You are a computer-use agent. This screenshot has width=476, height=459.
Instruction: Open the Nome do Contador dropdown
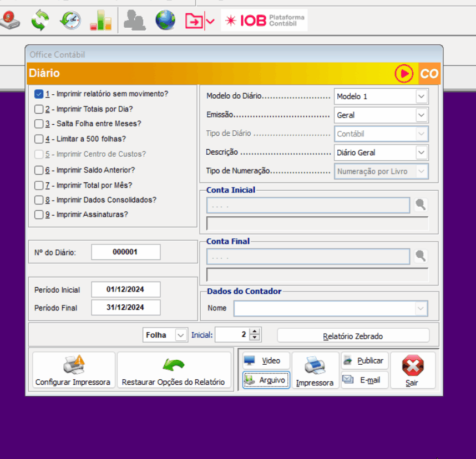[422, 308]
